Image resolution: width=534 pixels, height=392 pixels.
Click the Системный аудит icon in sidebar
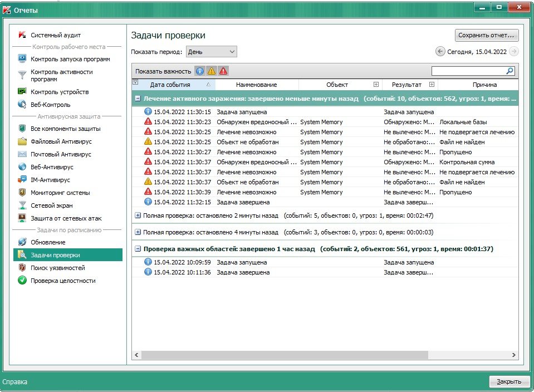point(22,35)
